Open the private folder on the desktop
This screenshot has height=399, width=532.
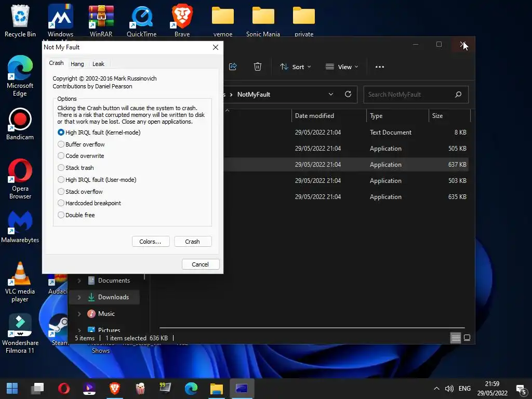tap(303, 20)
